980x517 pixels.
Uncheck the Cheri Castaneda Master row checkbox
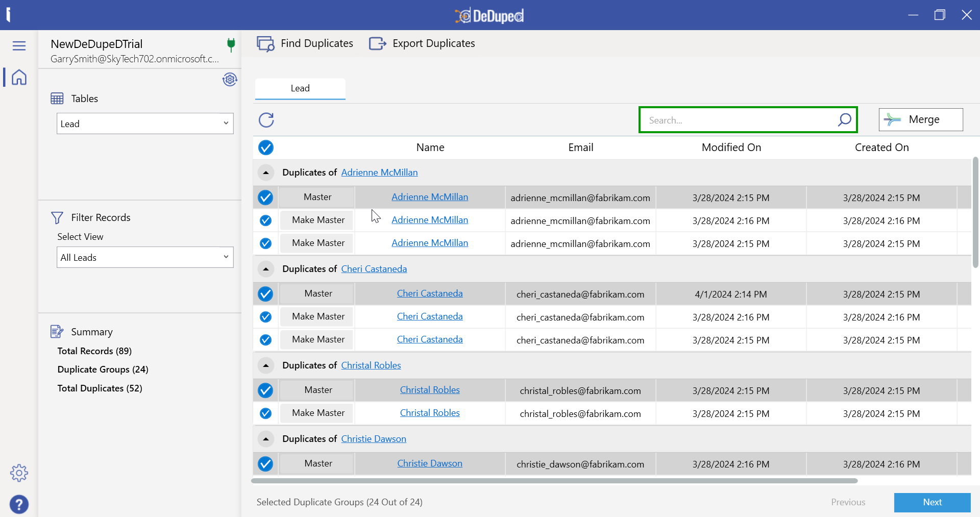[x=265, y=294]
